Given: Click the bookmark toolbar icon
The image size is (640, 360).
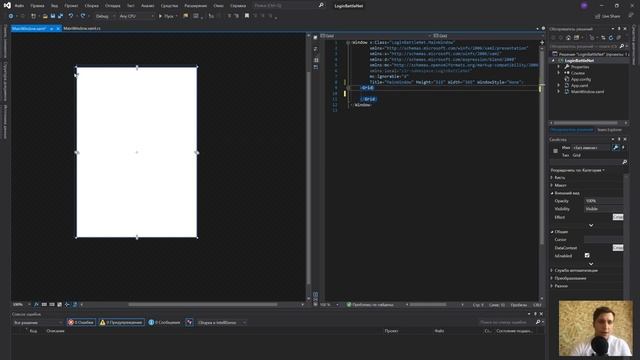Looking at the screenshot, I should [247, 16].
